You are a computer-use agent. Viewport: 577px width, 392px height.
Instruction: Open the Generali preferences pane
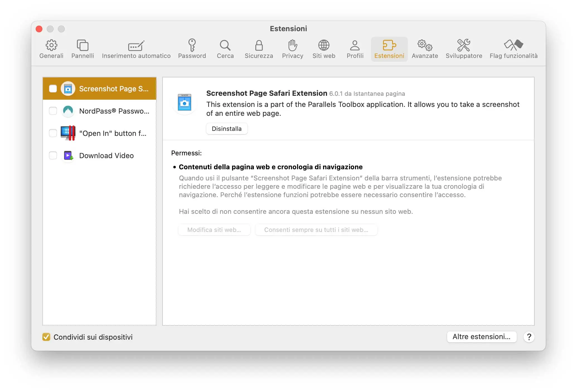51,49
